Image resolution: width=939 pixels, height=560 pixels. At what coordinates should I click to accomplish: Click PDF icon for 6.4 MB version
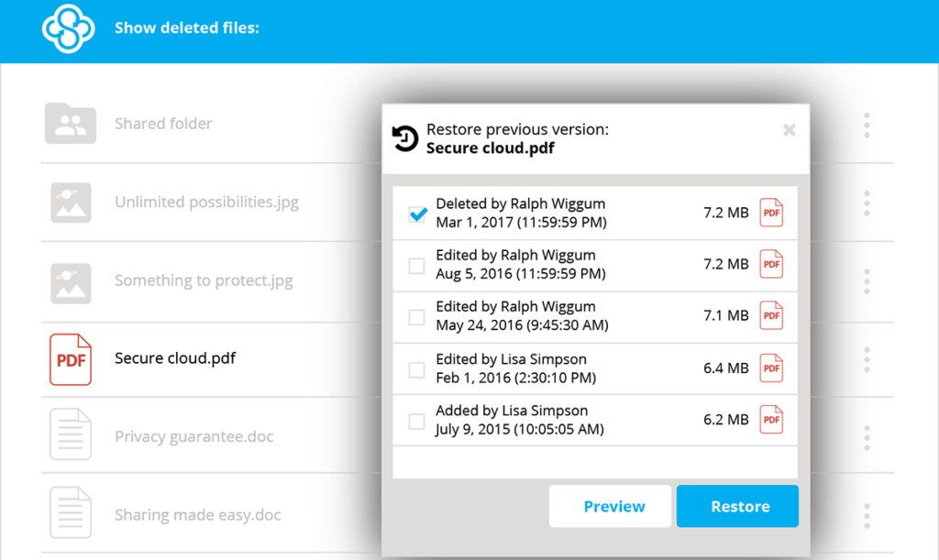(772, 368)
